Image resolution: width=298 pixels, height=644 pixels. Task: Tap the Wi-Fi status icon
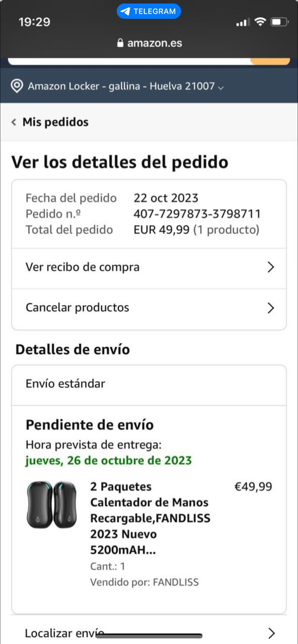(x=260, y=22)
